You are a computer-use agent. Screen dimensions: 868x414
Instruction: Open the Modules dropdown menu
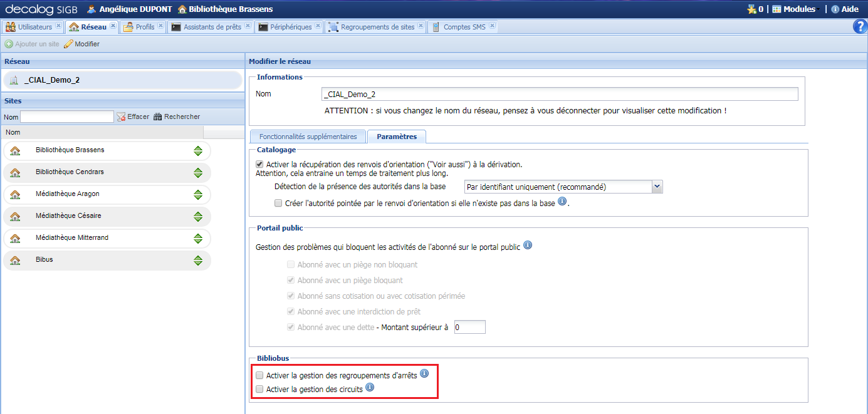tap(794, 9)
